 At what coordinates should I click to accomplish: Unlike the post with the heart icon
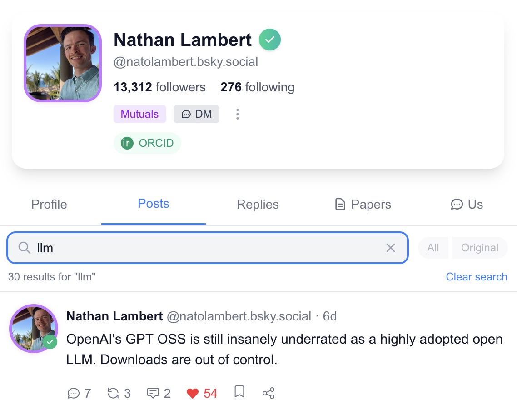(x=193, y=393)
